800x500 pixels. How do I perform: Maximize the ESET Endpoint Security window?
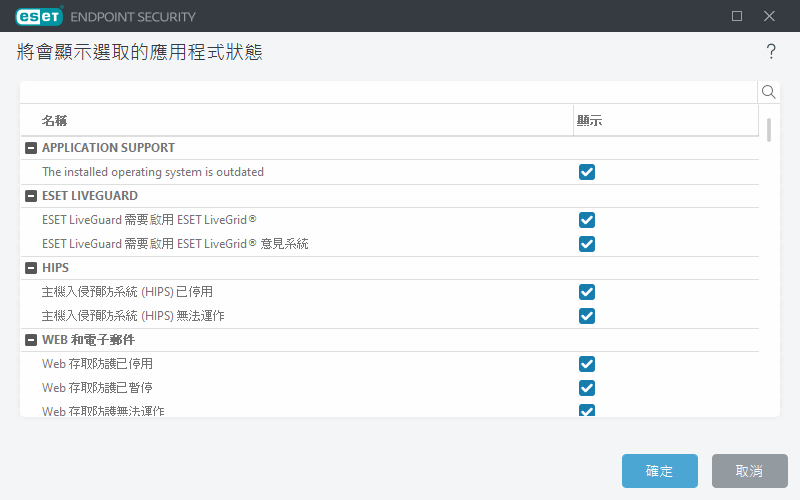point(737,16)
